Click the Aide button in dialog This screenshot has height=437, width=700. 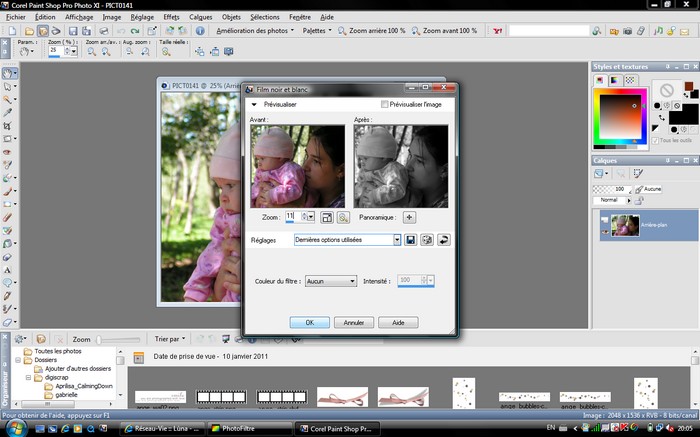click(x=398, y=322)
